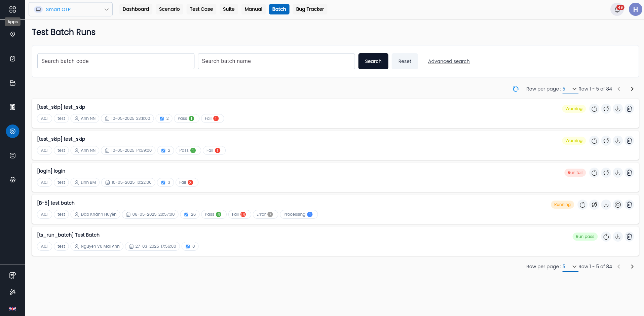
Task: Open bottom Row per page dropdown
Action: [x=570, y=267]
